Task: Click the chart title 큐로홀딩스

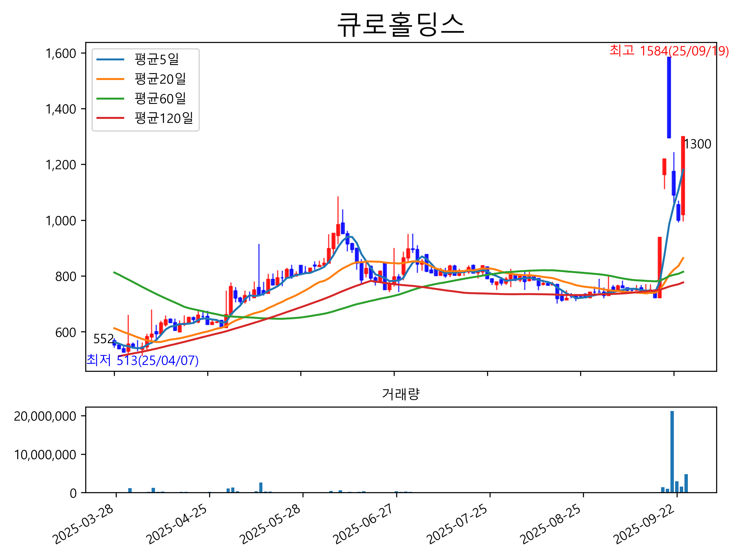Action: (x=401, y=24)
